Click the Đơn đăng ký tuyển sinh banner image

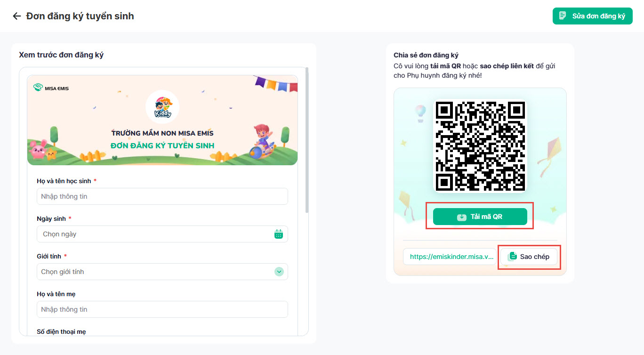pos(162,120)
